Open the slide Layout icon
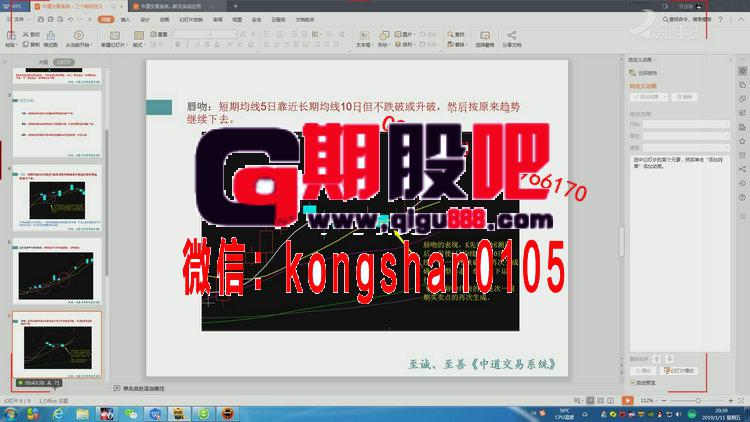Screen dimensions: 750x422 point(139,35)
